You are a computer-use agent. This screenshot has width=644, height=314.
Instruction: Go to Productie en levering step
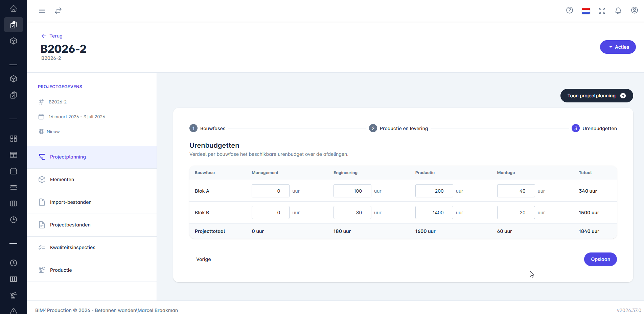click(x=398, y=128)
